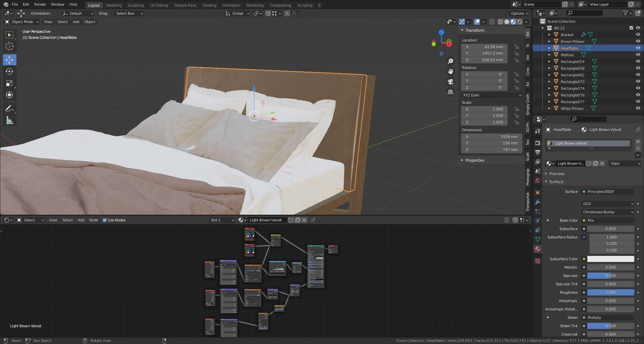Switch perspective/orthographic grid icon
Image resolution: width=644 pixels, height=344 pixels.
[450, 92]
